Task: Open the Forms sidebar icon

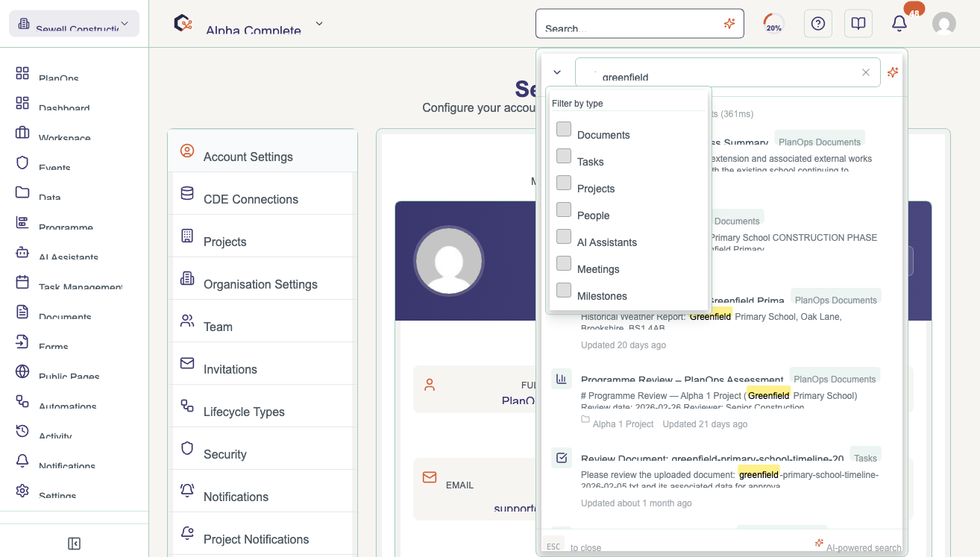Action: (x=22, y=342)
